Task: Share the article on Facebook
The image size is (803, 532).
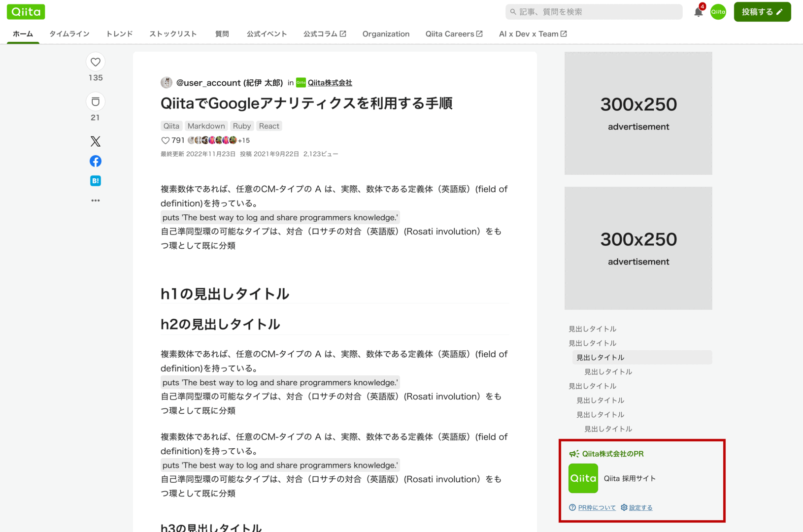Action: click(x=96, y=161)
